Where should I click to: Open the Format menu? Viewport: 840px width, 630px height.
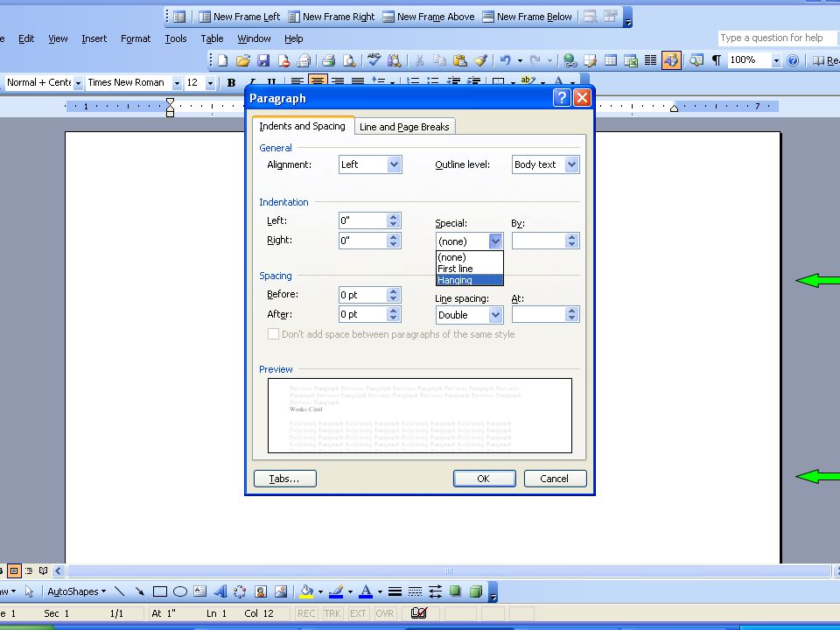(x=136, y=38)
